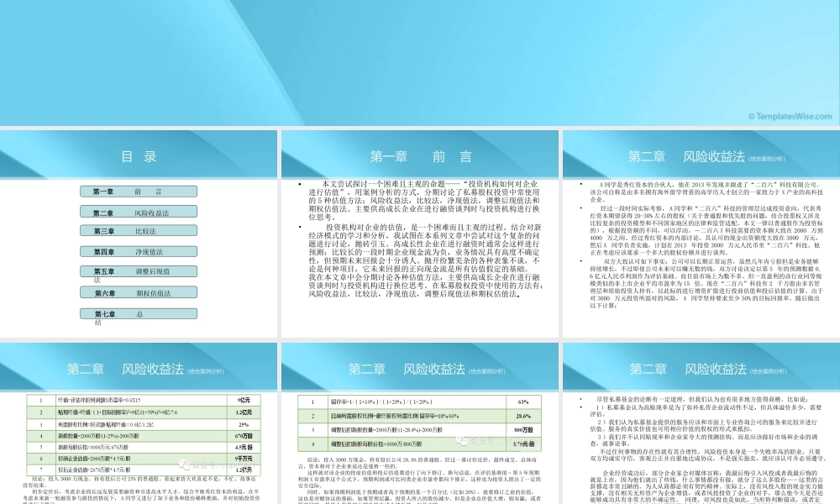Click the 25% table cell
This screenshot has height=504, width=840.
tap(244, 424)
